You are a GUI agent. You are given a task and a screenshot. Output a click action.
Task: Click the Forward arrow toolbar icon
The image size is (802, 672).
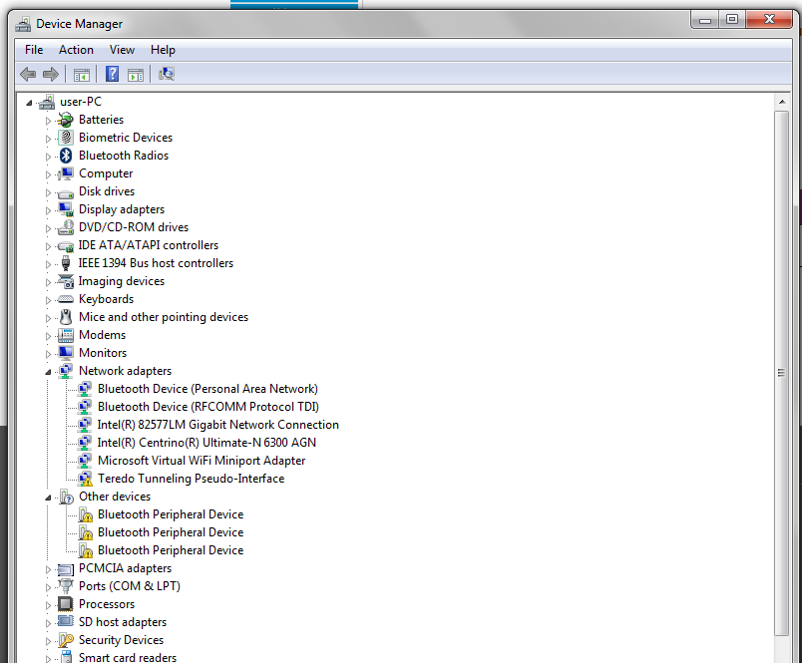tap(51, 75)
